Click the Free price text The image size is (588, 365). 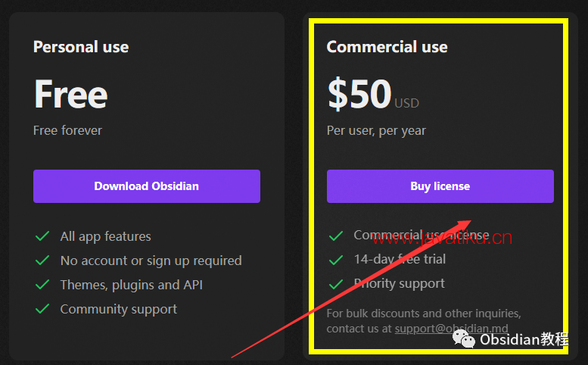pyautogui.click(x=71, y=94)
